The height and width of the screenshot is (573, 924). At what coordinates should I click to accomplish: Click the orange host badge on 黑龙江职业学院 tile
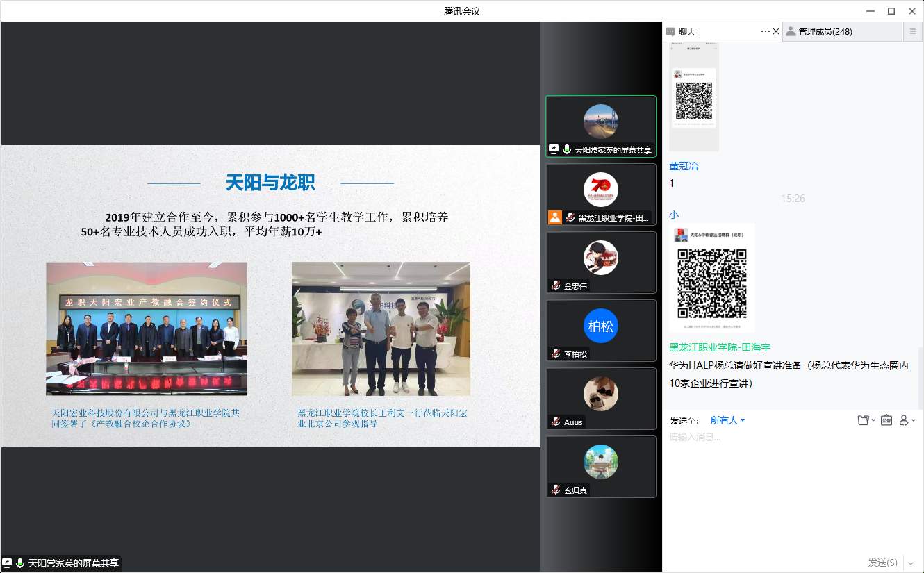tap(555, 217)
